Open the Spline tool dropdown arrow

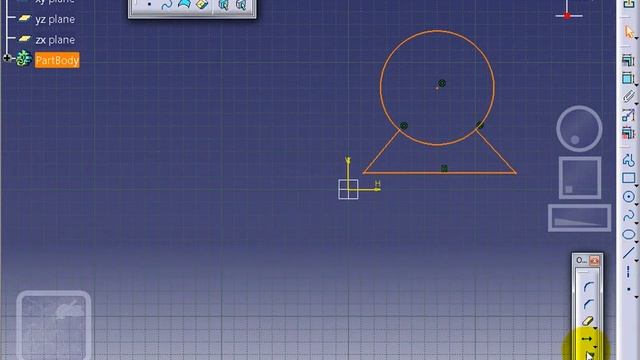point(637,222)
